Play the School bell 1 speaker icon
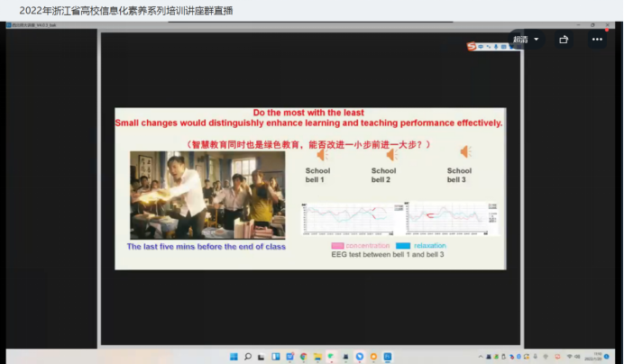Viewport: 624px width, 364px height. click(321, 154)
